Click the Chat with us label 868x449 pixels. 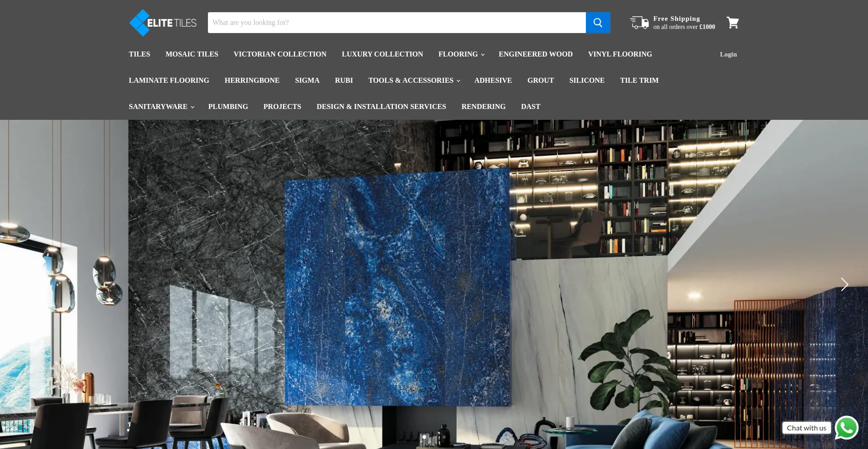click(x=806, y=428)
